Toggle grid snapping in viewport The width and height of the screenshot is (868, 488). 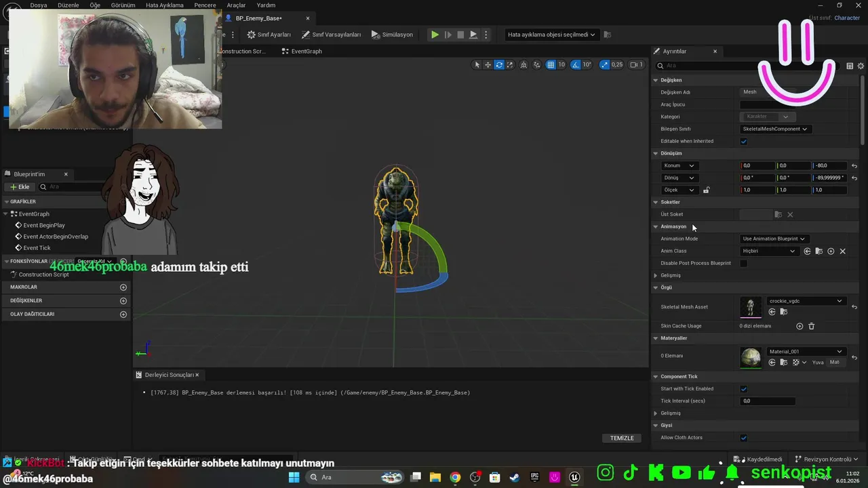[x=551, y=65]
